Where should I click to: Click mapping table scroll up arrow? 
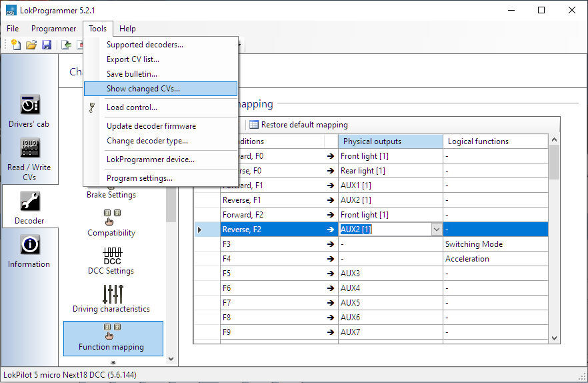click(x=554, y=139)
